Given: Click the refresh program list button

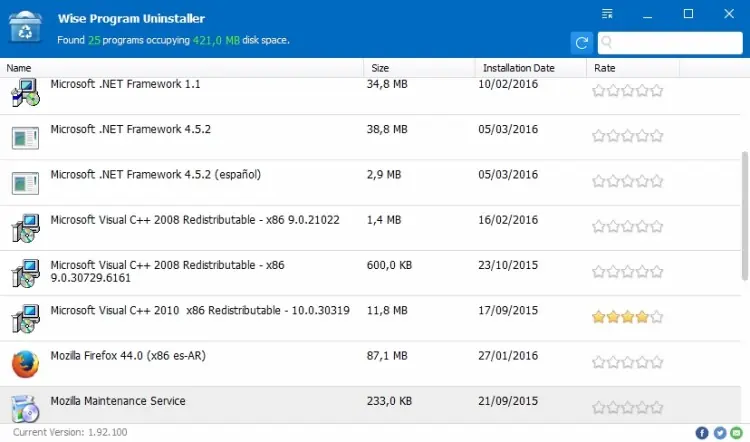Looking at the screenshot, I should pos(582,43).
